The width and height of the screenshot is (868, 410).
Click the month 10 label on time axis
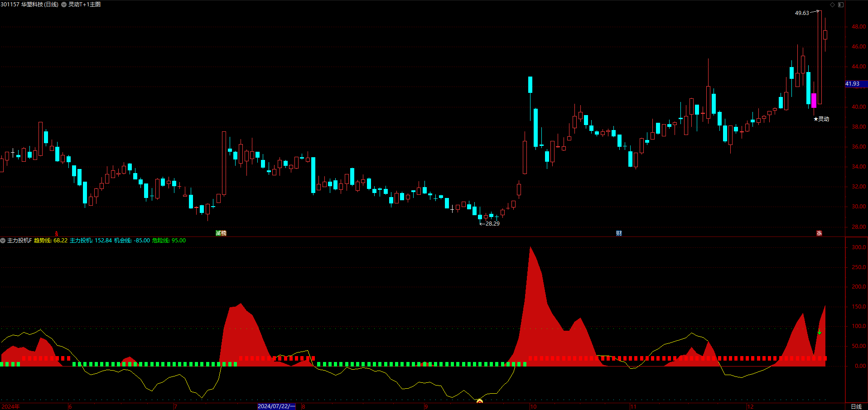point(533,406)
